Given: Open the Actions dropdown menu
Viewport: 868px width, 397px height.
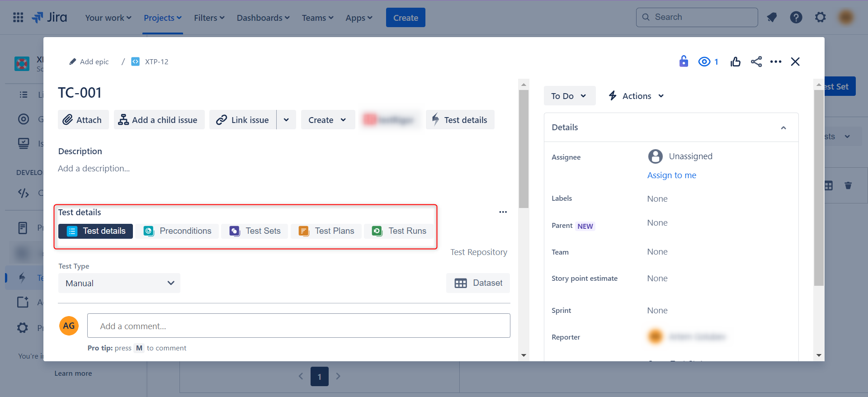Looking at the screenshot, I should click(x=637, y=96).
